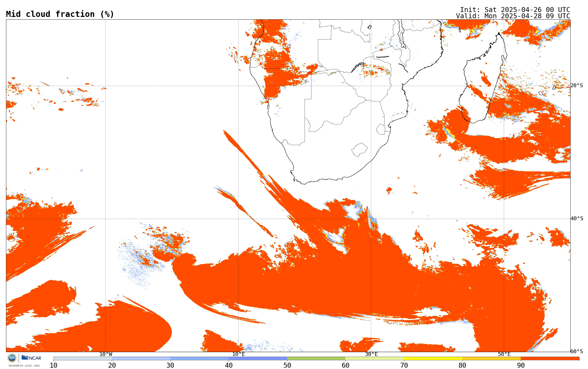Click the colorbar label 60
Screen dimensions: 588x369
click(346, 365)
